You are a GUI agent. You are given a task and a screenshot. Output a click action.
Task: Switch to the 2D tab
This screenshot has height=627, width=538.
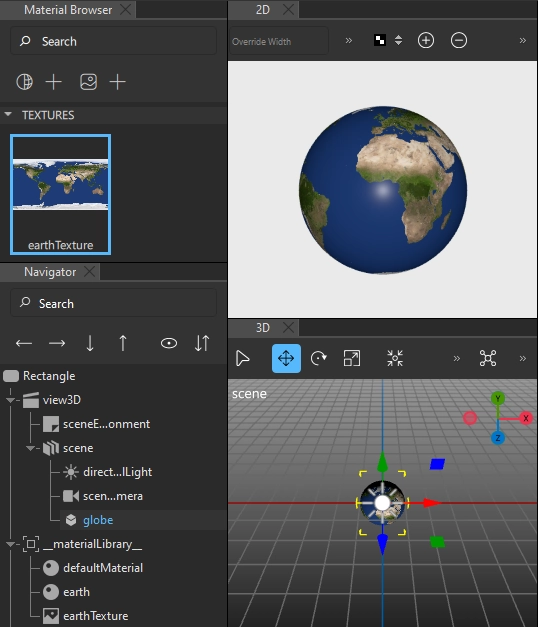coord(263,10)
